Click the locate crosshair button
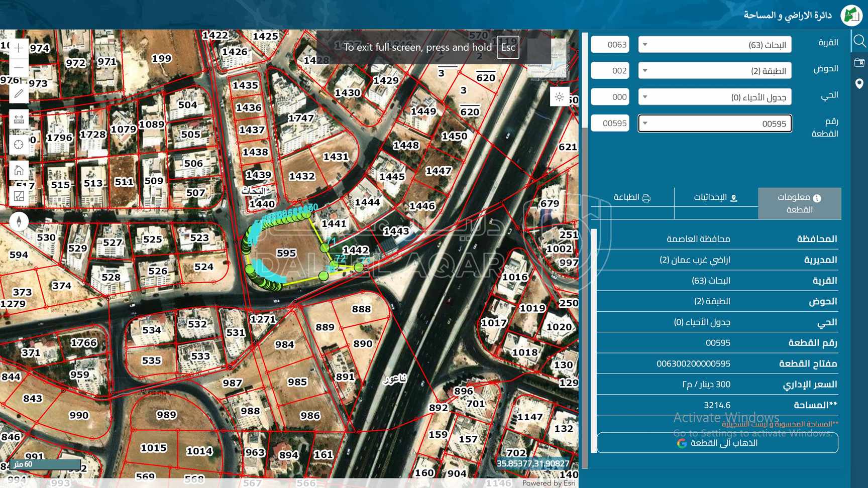The image size is (868, 488). (x=19, y=145)
